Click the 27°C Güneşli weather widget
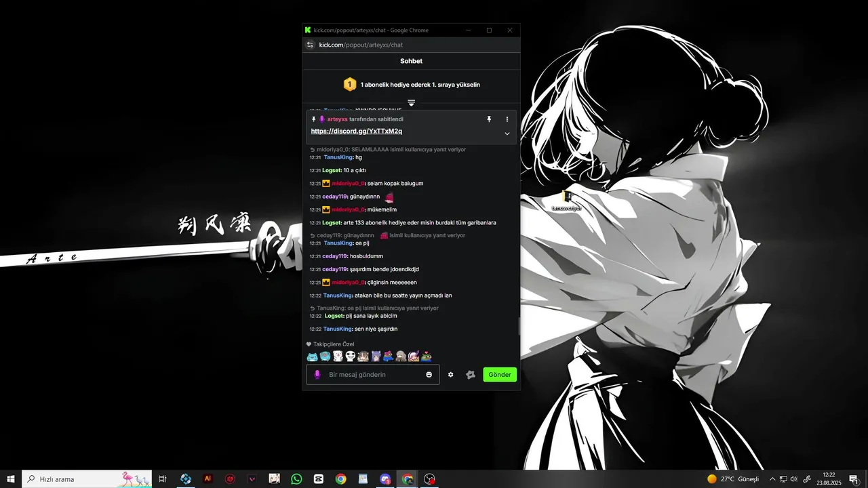Viewport: 868px width, 488px height. pos(733,479)
